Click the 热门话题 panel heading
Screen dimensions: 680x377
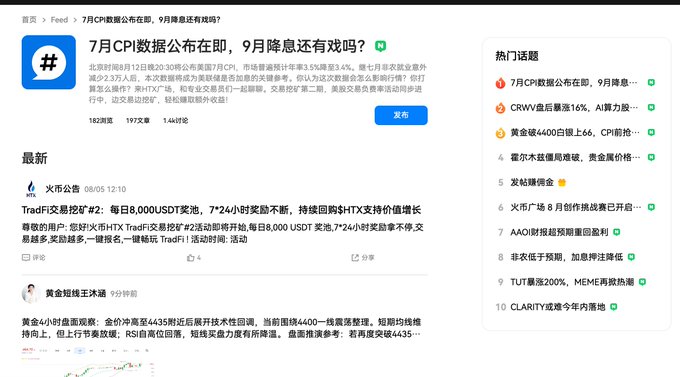(x=517, y=56)
